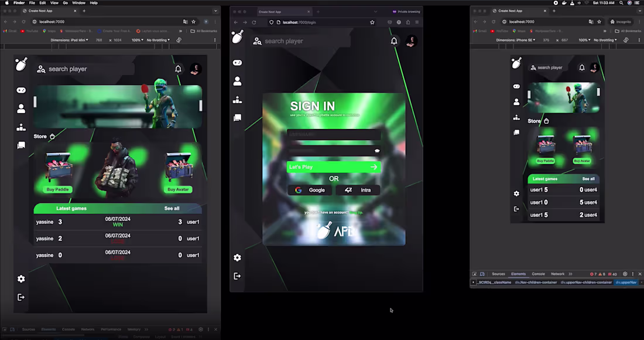This screenshot has width=644, height=340.
Task: Click the ping pong paddle logo in iPad Mini window
Action: 21,64
